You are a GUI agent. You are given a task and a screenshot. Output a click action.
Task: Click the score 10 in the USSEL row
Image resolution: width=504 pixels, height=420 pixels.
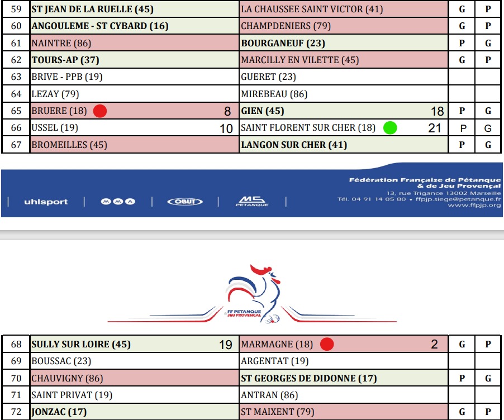click(x=226, y=128)
